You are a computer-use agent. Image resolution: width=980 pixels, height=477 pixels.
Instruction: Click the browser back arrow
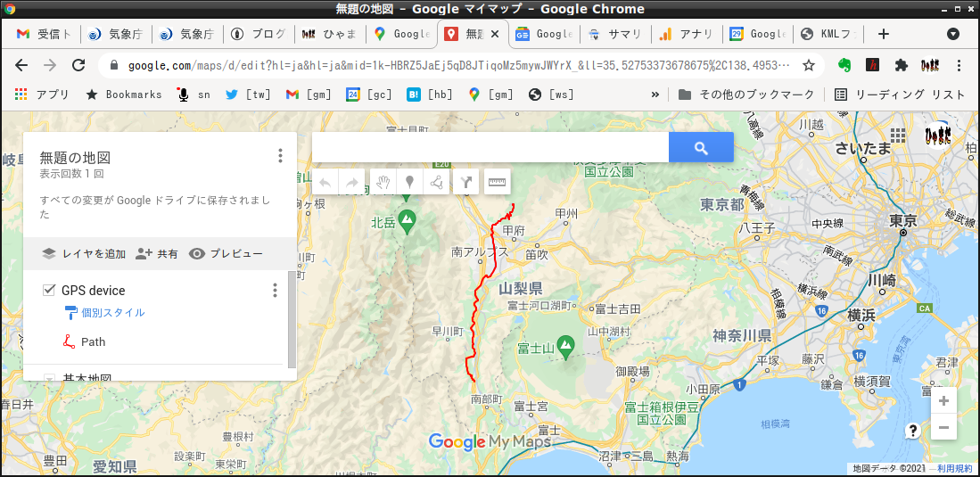tap(21, 65)
